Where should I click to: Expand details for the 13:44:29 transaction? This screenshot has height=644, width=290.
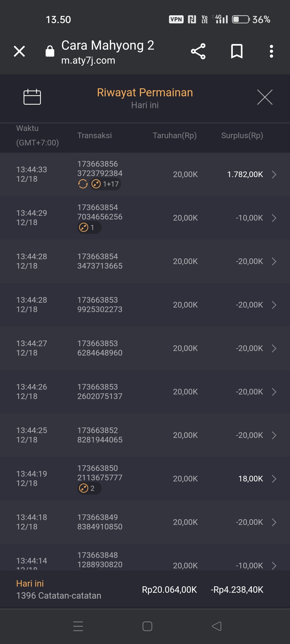tap(274, 218)
